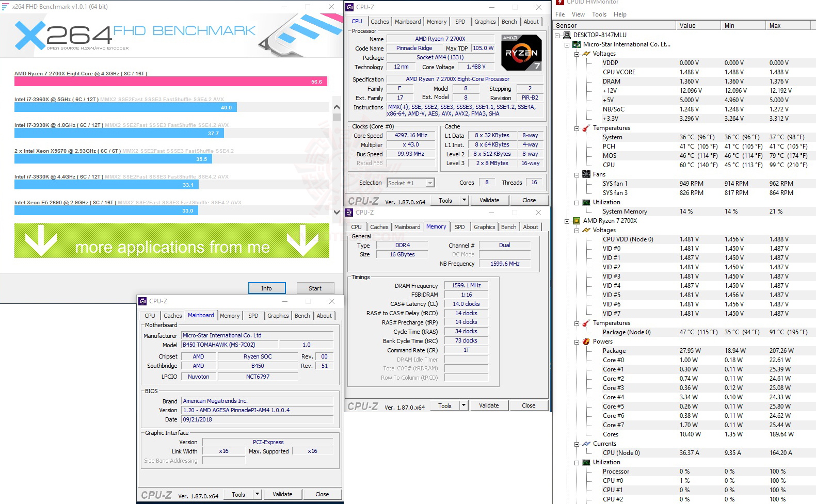Click the Processor Utilization icon
Screen dimensions: 816x504
[x=586, y=462]
